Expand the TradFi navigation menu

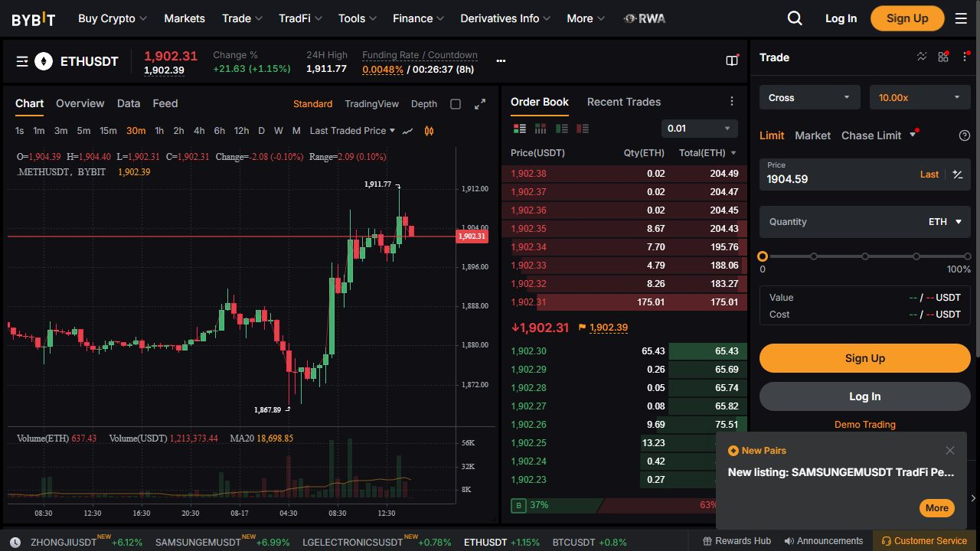coord(300,18)
